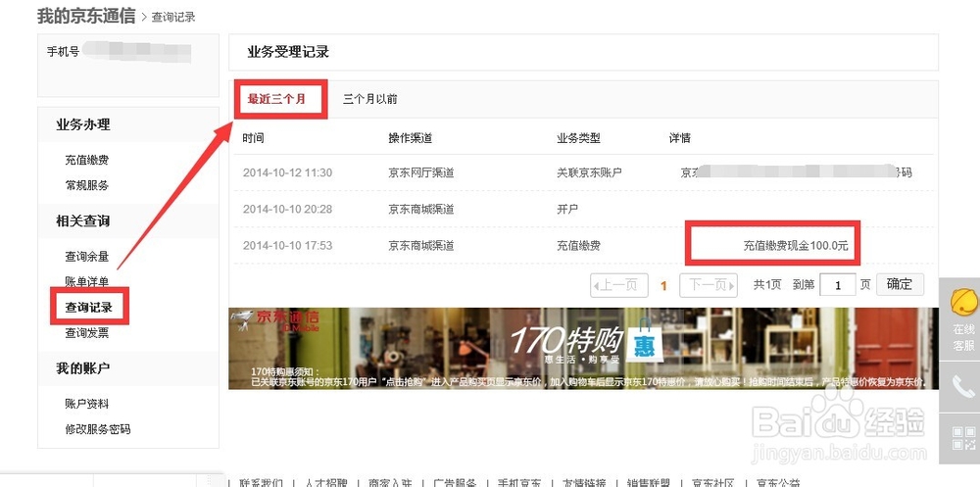Click the 京东网厅渠道 channel cell
Image resolution: width=980 pixels, height=487 pixels.
(421, 172)
